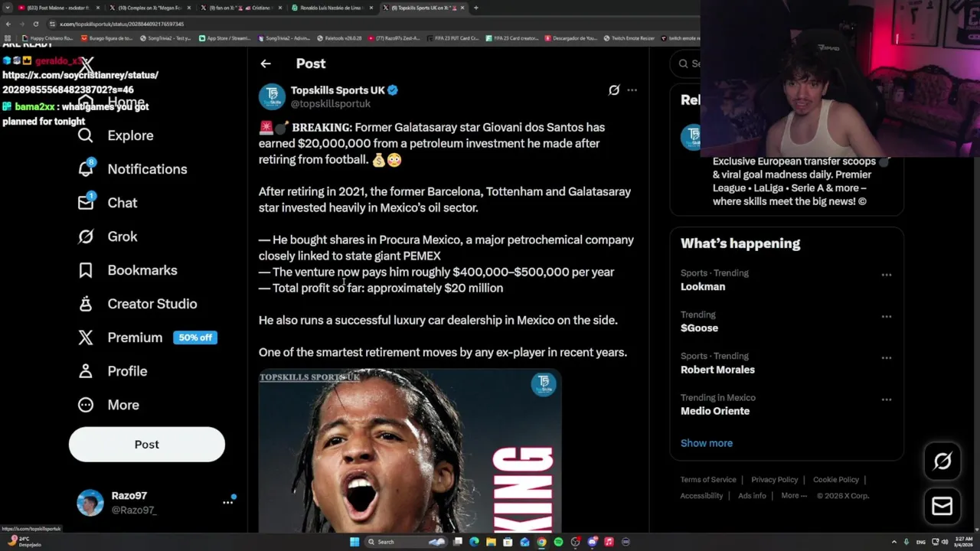Open FIFA 23 FUT Card Creator bookmark
980x551 pixels.
(x=453, y=37)
